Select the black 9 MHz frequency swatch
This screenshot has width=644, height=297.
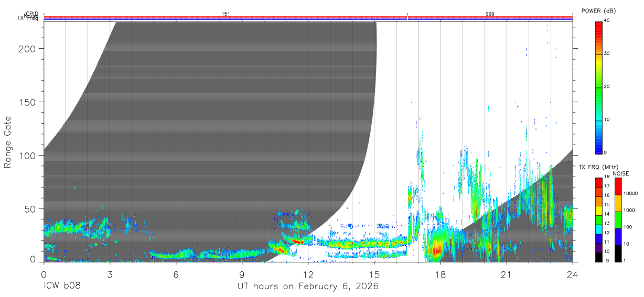[x=598, y=257]
